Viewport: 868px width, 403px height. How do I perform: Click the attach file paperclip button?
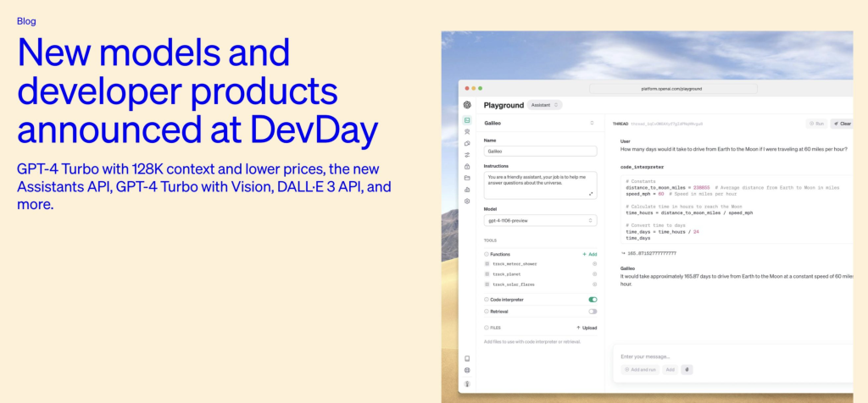687,370
